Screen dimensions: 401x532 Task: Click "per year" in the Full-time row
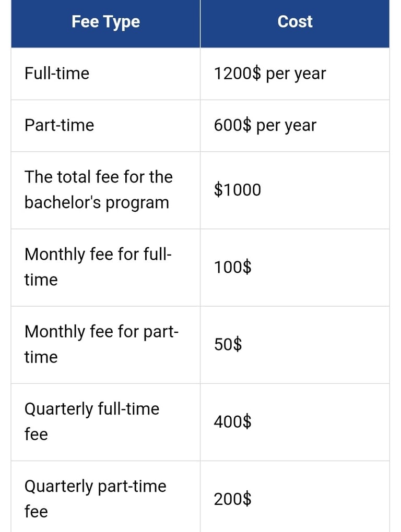click(296, 75)
